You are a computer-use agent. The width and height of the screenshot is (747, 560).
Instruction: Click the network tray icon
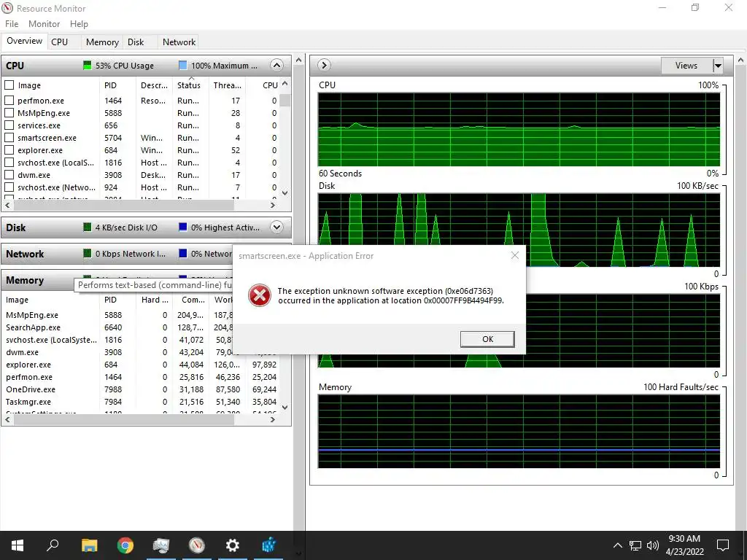click(x=635, y=545)
